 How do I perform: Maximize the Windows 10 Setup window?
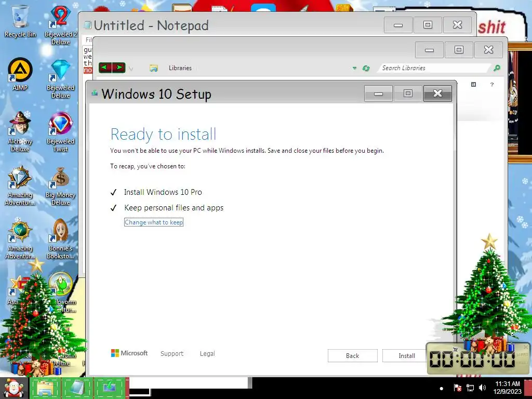(x=408, y=94)
